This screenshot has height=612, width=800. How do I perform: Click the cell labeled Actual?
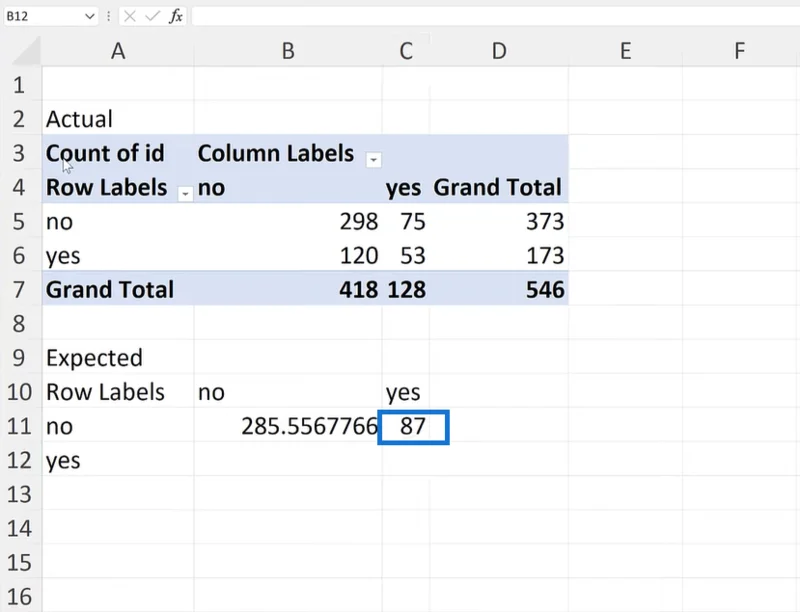click(118, 119)
